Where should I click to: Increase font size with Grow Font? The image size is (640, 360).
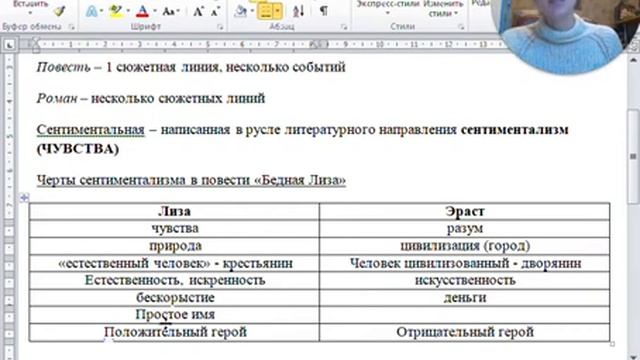pyautogui.click(x=198, y=11)
